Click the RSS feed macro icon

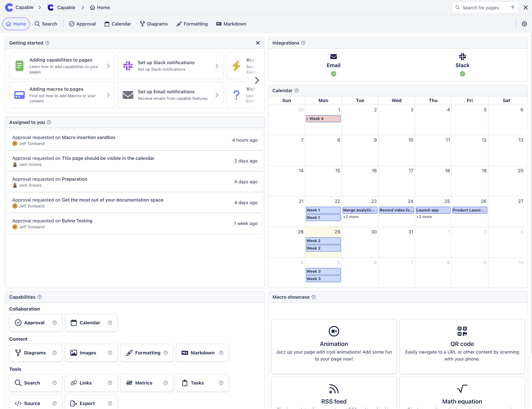334,389
